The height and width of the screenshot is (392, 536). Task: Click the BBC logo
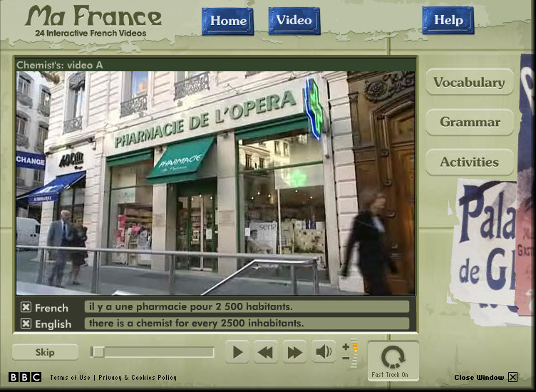click(25, 377)
